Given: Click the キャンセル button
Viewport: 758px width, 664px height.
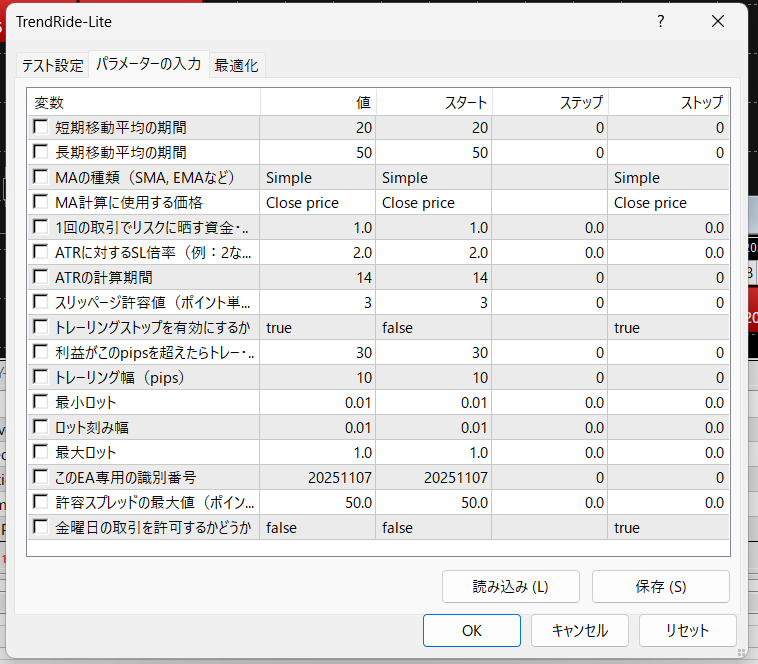Looking at the screenshot, I should pyautogui.click(x=579, y=630).
